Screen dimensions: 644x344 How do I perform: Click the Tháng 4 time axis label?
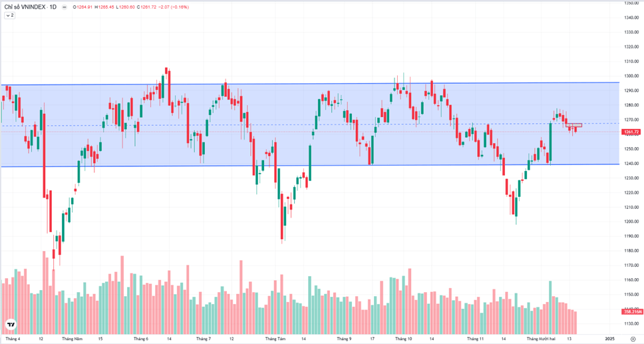point(12,339)
